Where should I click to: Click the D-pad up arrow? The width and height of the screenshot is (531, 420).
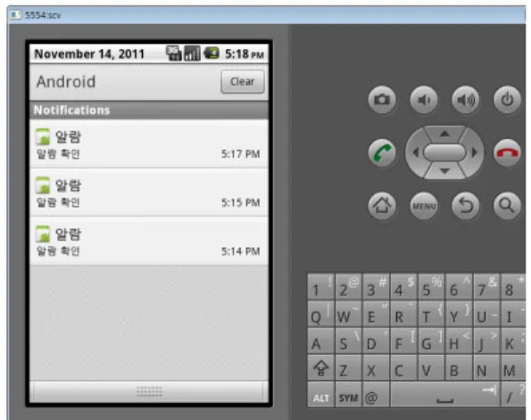click(444, 134)
